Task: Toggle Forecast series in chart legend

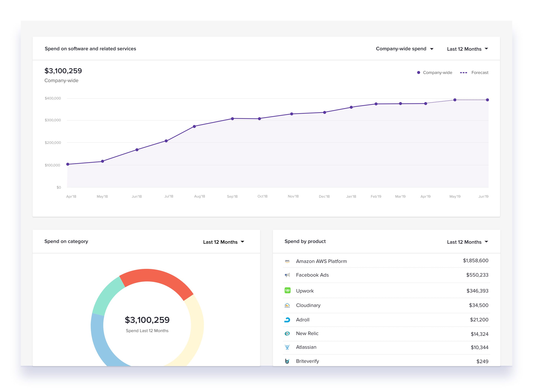Action: point(474,73)
